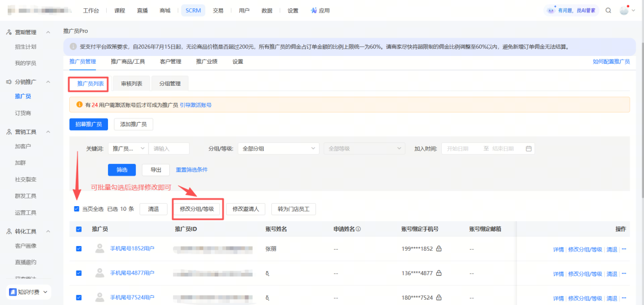The height and width of the screenshot is (305, 644).
Task: Toggle the 当页全选 checkbox
Action: pyautogui.click(x=76, y=208)
